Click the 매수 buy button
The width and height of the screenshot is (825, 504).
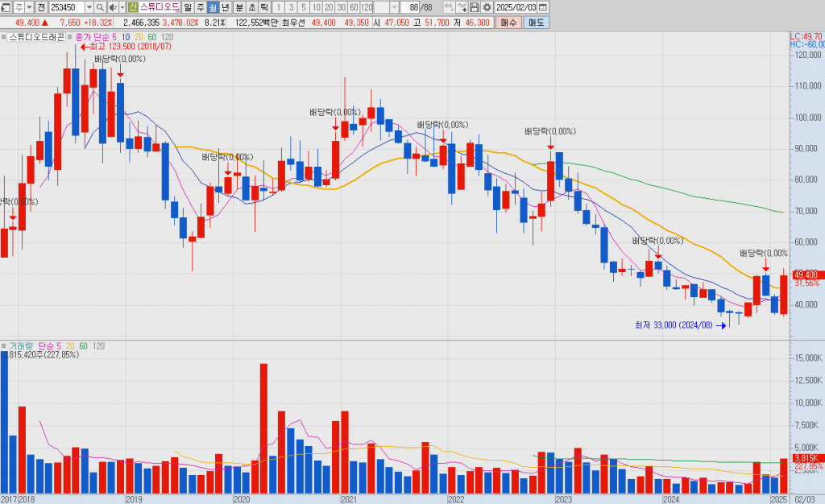(508, 23)
